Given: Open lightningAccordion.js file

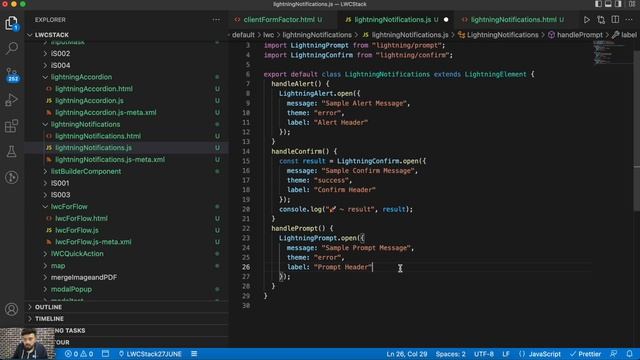Looking at the screenshot, I should point(89,101).
